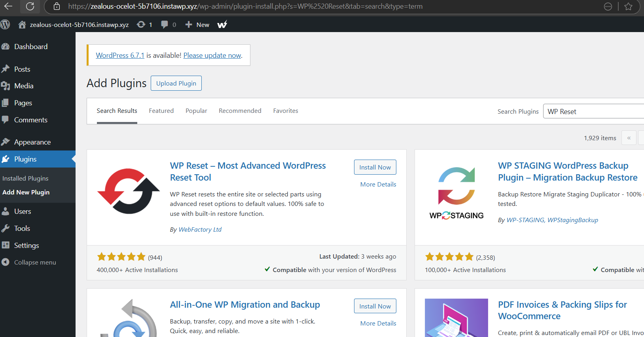Click the Dashboard gauge icon
This screenshot has width=644, height=337.
click(6, 47)
